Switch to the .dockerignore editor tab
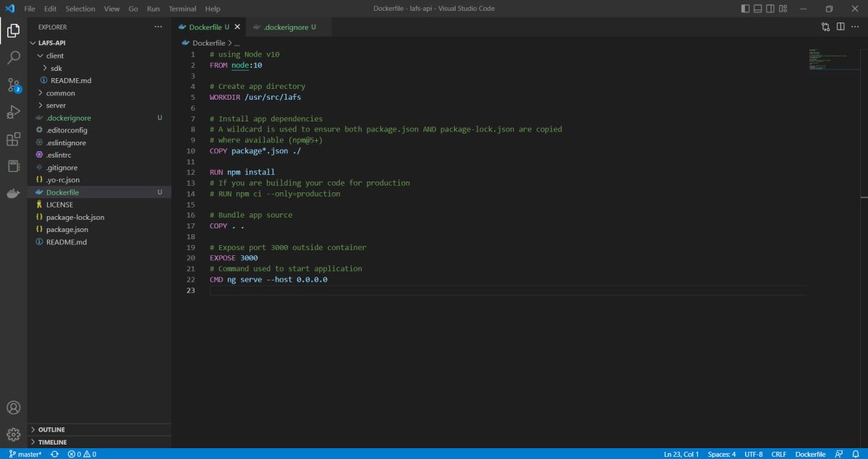Viewport: 868px width, 459px height. [289, 27]
